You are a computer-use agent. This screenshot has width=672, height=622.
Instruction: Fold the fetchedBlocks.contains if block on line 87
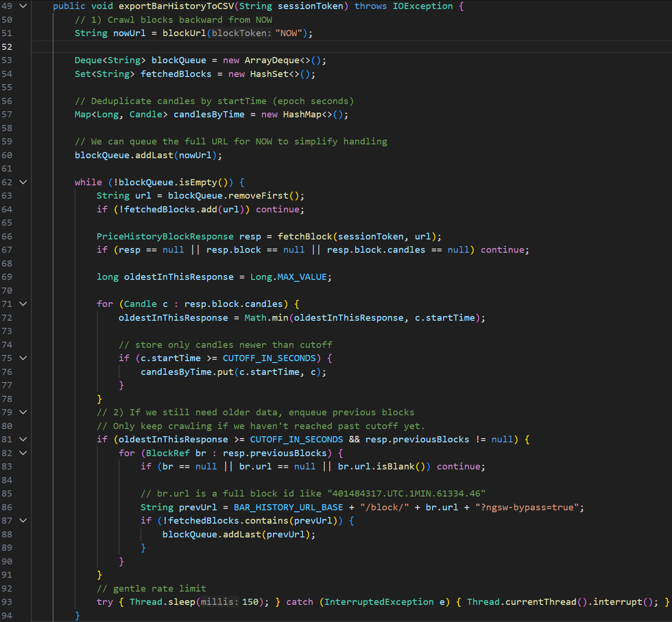23,521
